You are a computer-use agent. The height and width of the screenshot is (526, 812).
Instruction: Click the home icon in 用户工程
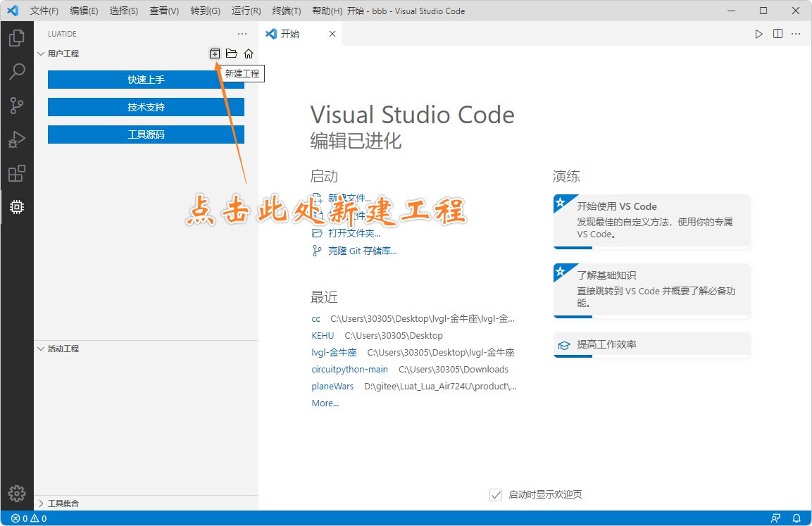point(249,54)
